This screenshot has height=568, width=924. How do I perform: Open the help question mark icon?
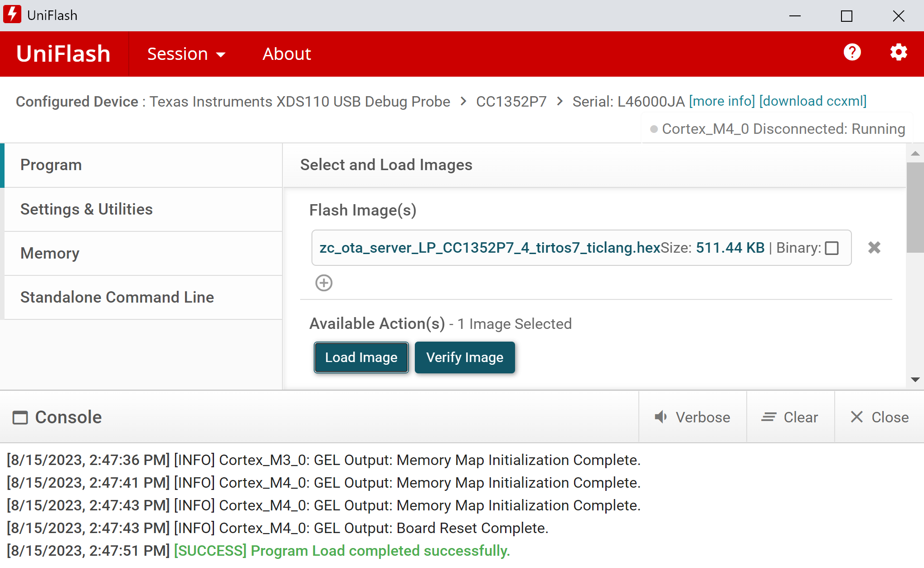[852, 53]
